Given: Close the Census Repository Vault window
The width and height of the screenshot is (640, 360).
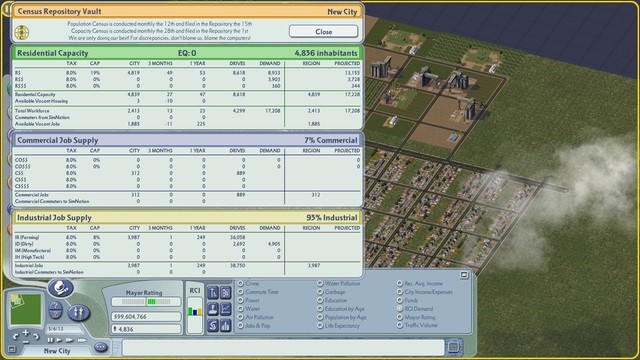Looking at the screenshot, I should click(323, 31).
